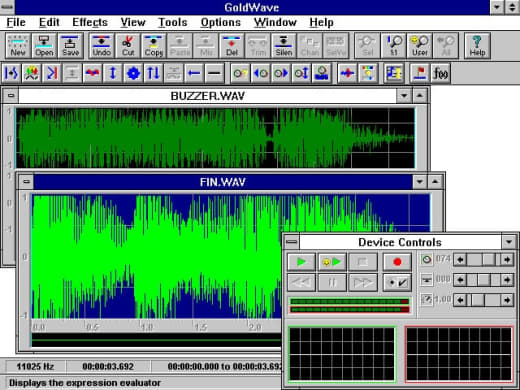
Task: Open the Edit menu
Action: point(49,22)
